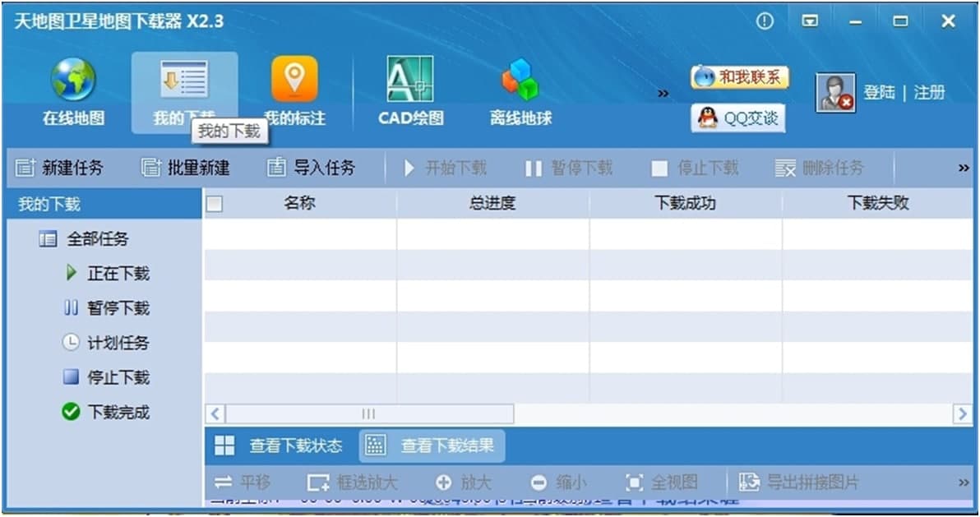Click the horizontal scrollbar right arrow
The height and width of the screenshot is (517, 980).
click(962, 414)
